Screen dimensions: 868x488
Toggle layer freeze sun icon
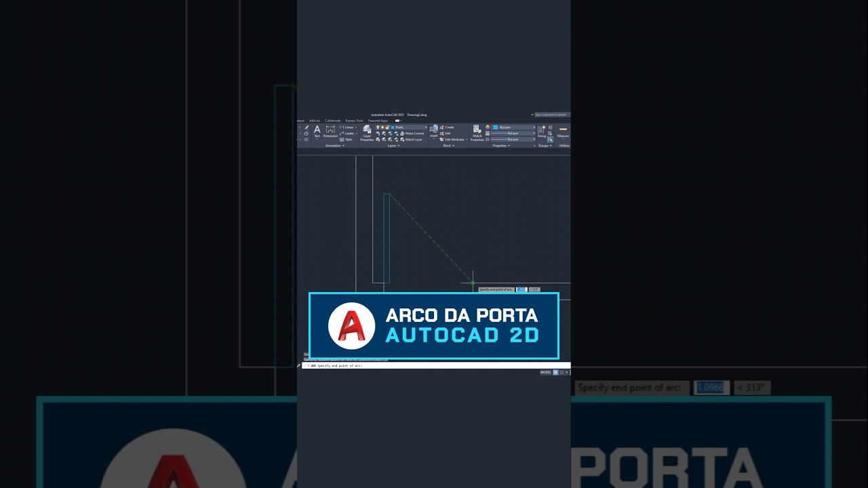point(382,127)
